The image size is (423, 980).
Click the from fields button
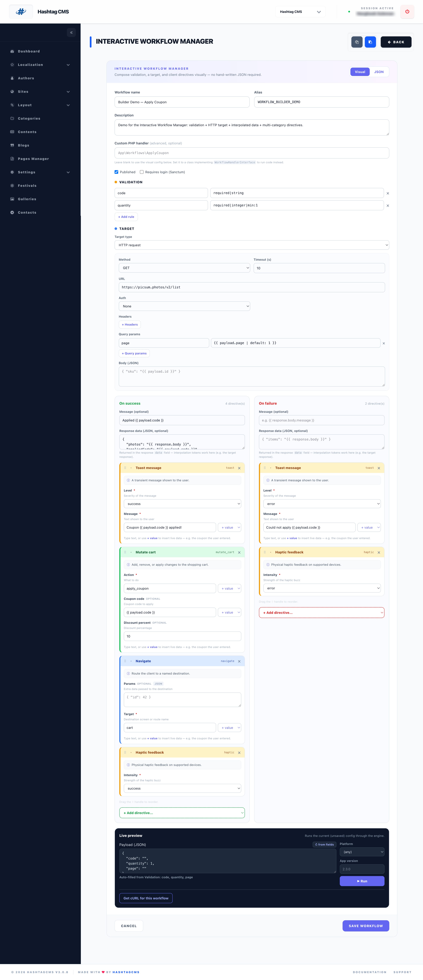(x=325, y=845)
